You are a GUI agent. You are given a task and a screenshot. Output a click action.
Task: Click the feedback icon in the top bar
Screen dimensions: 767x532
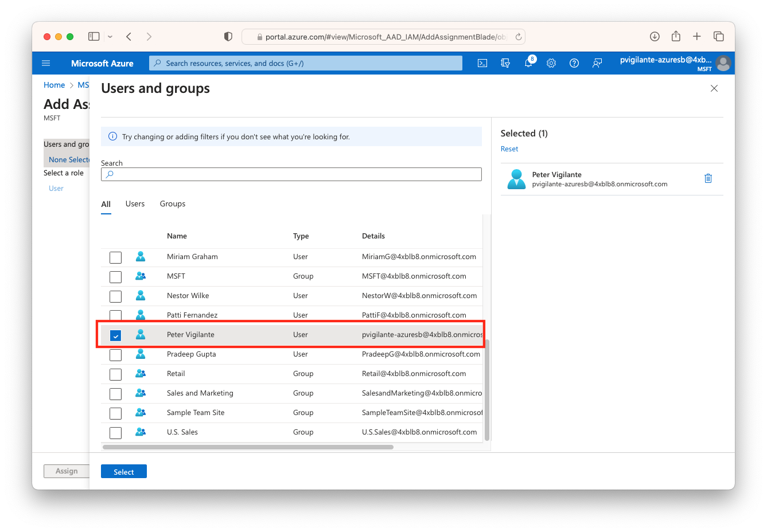[597, 63]
